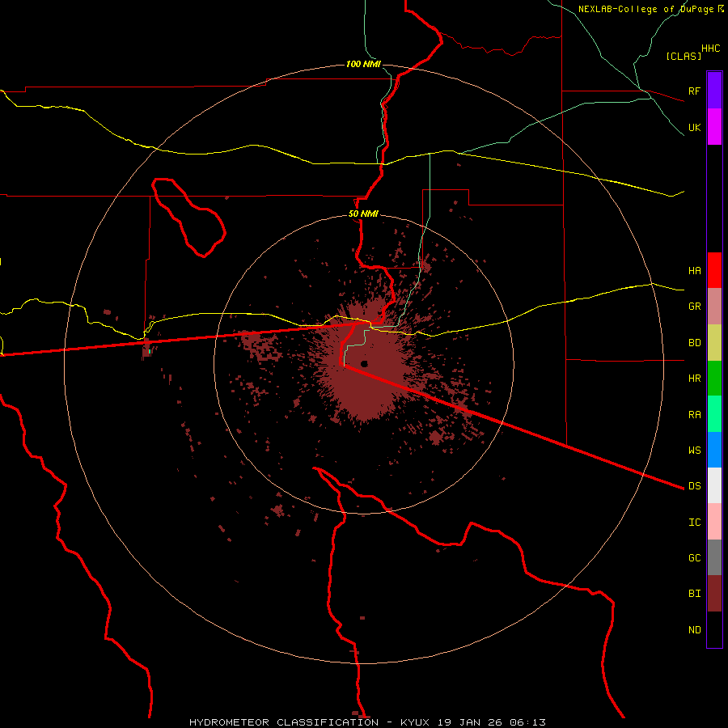
Task: Click the BD legend label
Action: pos(694,343)
